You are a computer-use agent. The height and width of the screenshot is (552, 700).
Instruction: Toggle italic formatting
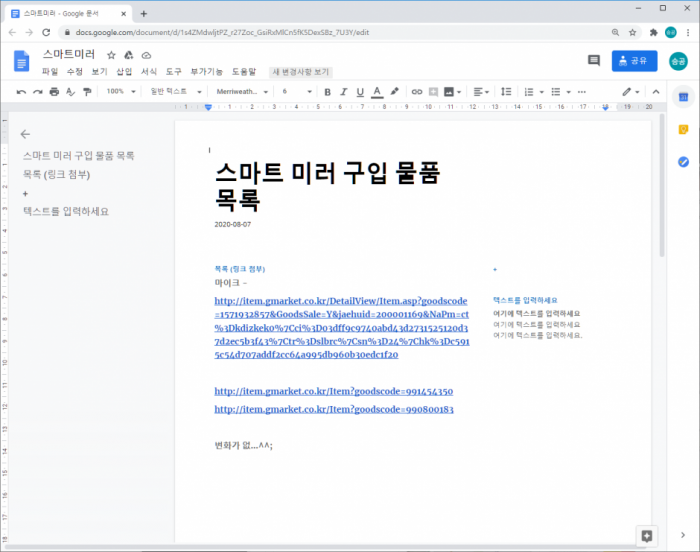[343, 91]
